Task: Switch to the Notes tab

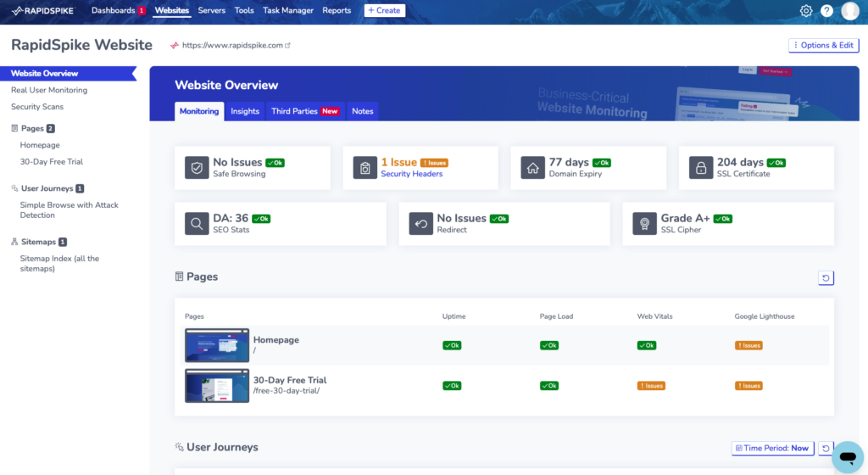Action: (363, 111)
